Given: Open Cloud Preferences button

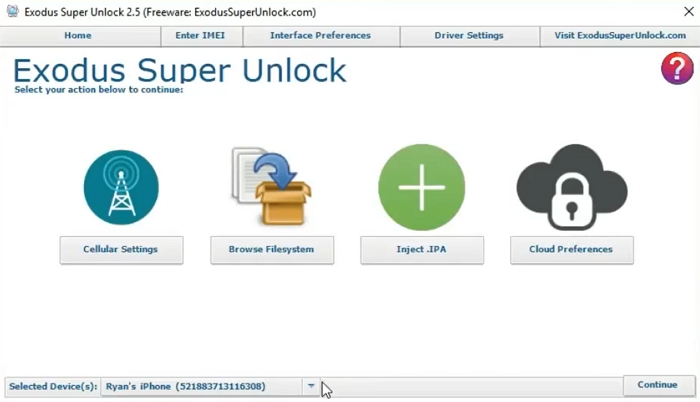Looking at the screenshot, I should pyautogui.click(x=572, y=250).
